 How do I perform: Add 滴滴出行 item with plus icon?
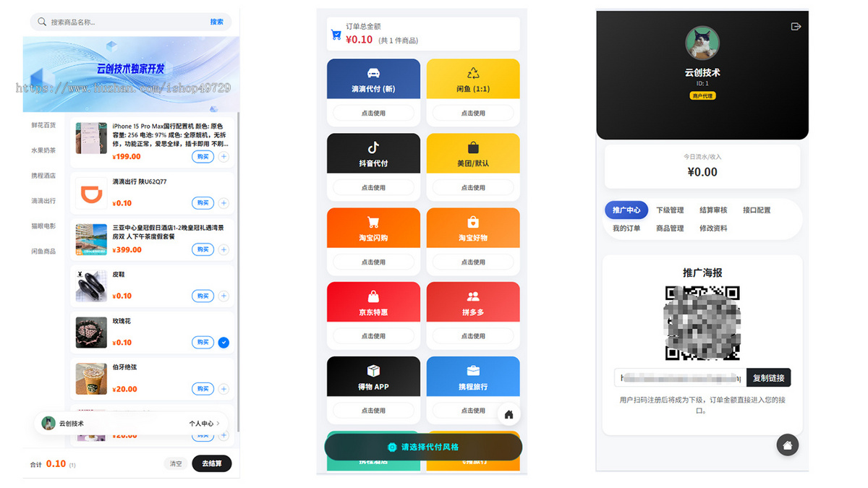[x=224, y=202]
